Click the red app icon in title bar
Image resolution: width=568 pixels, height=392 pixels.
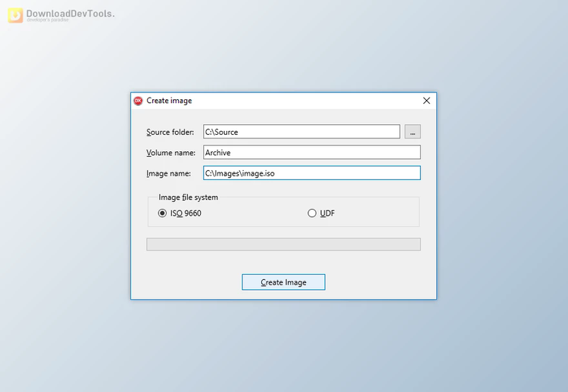pyautogui.click(x=138, y=101)
